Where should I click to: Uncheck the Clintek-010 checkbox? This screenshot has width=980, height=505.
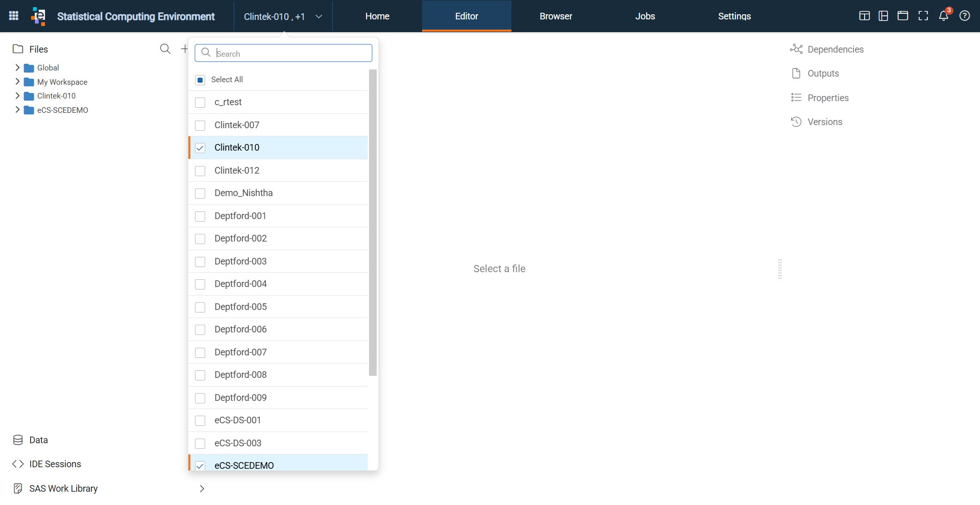tap(200, 148)
